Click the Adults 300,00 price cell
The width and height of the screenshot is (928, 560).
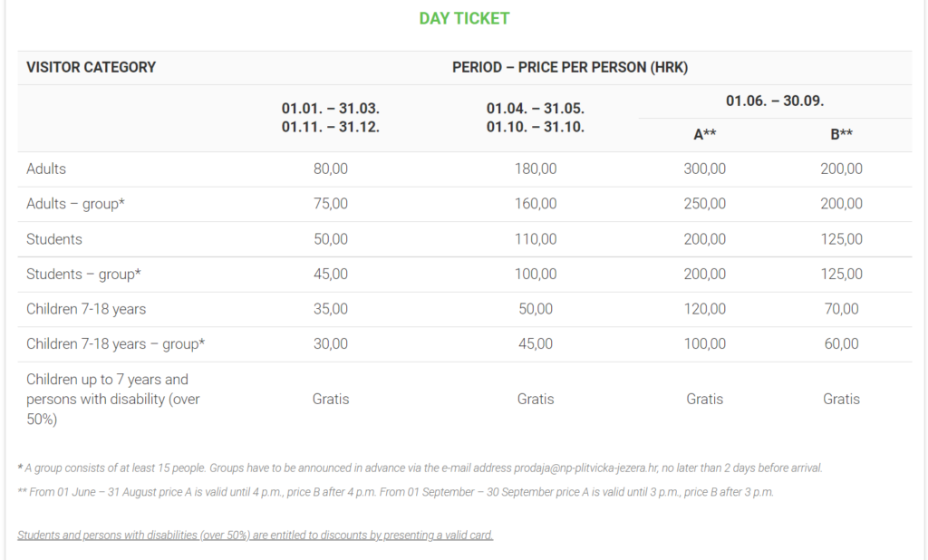coord(705,169)
